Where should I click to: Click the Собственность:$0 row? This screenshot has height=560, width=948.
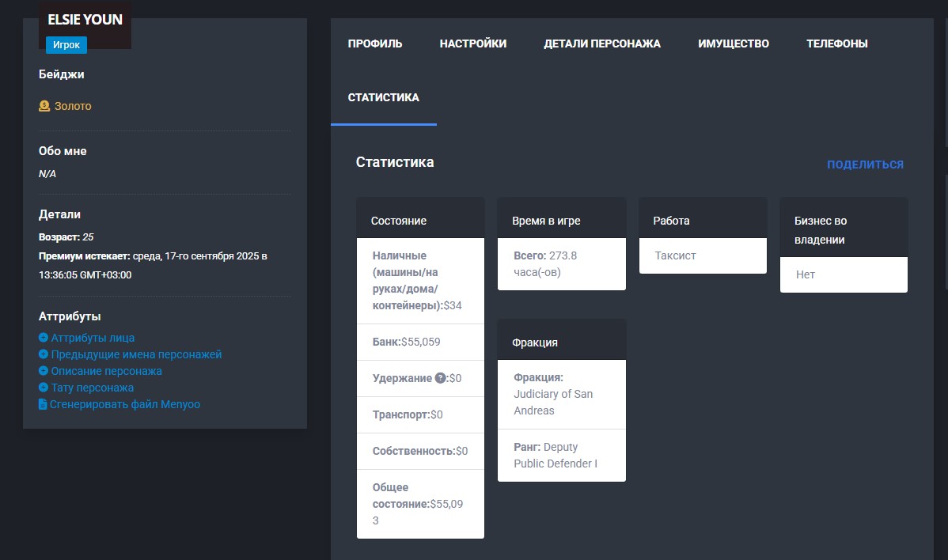(x=420, y=451)
